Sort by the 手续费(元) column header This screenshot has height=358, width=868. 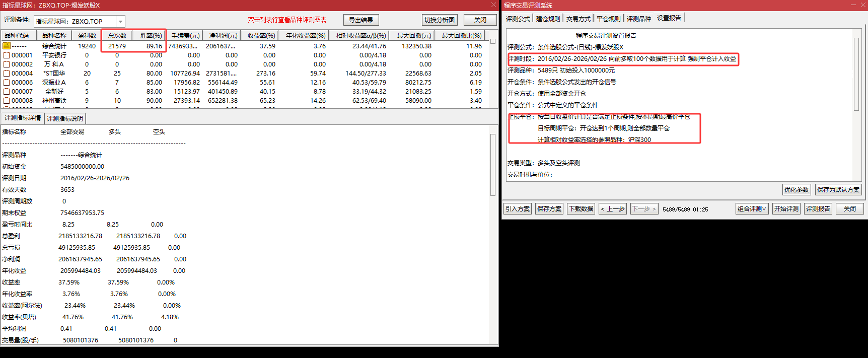(185, 36)
